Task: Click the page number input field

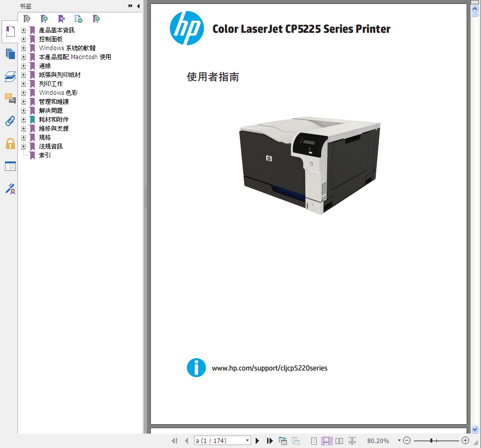Action: point(219,441)
